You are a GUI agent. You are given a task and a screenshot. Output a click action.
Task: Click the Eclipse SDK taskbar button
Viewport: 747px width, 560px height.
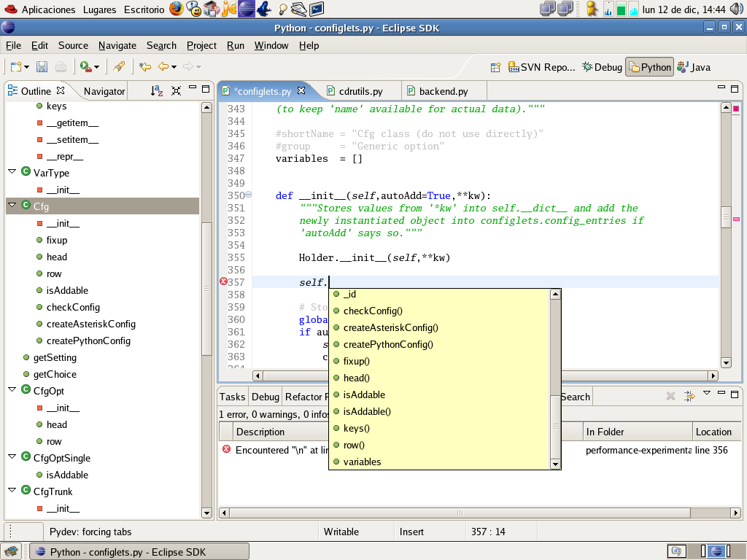coord(139,551)
